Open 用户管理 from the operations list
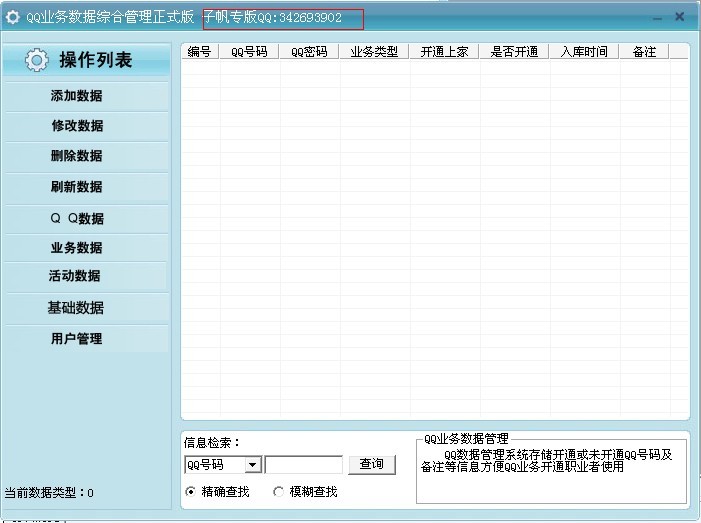The image size is (701, 523). coord(86,339)
